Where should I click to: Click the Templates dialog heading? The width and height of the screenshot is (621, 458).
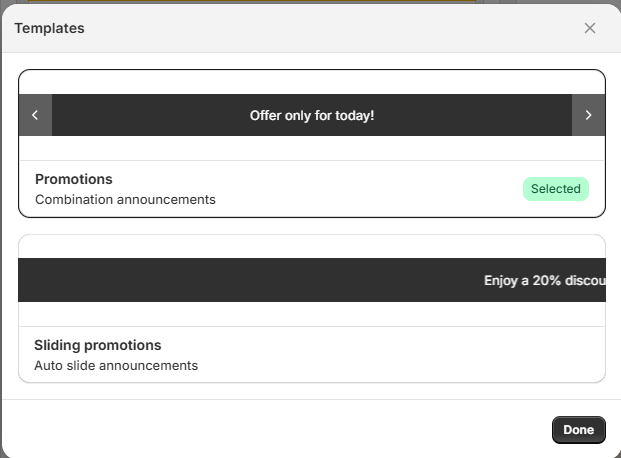(50, 28)
